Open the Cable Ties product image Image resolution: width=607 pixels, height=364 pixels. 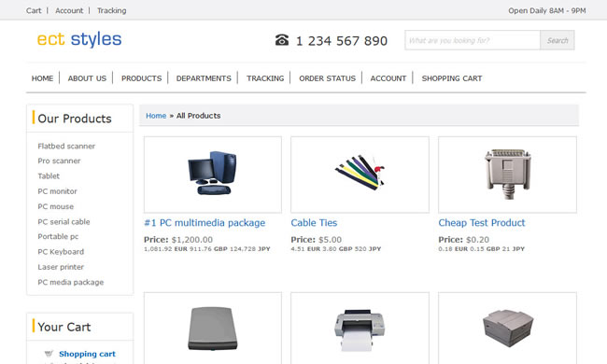pos(360,175)
